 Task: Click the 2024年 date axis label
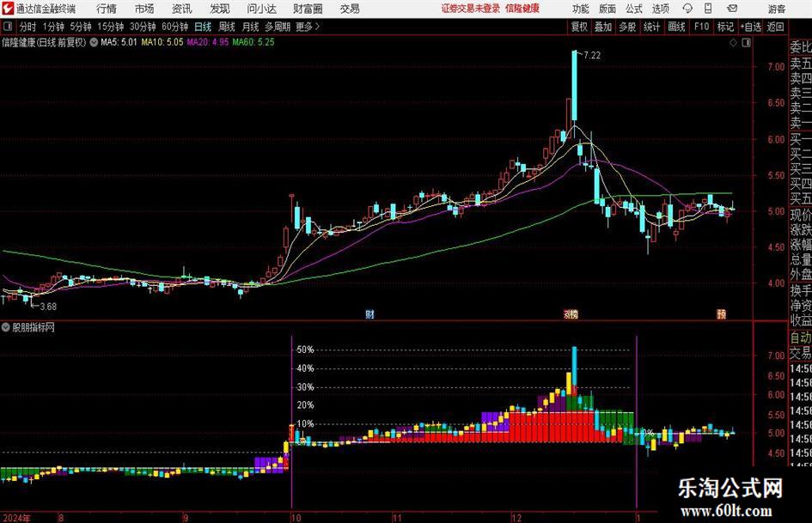(x=17, y=518)
